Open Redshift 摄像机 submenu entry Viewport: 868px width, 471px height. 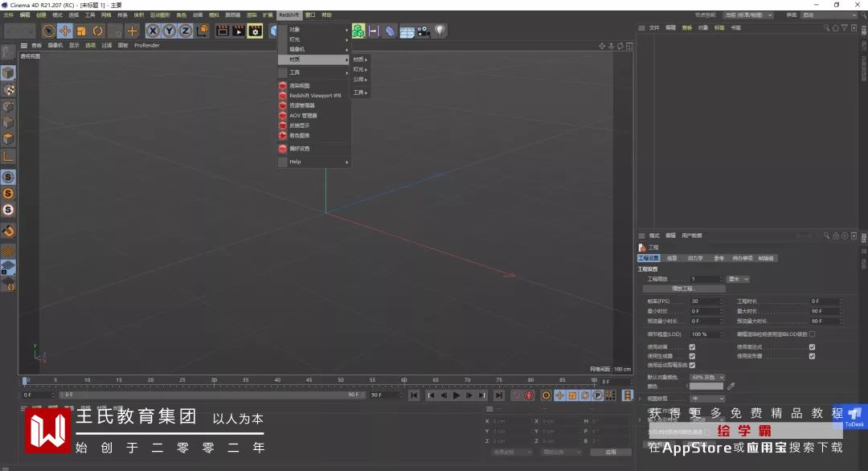[x=314, y=49]
